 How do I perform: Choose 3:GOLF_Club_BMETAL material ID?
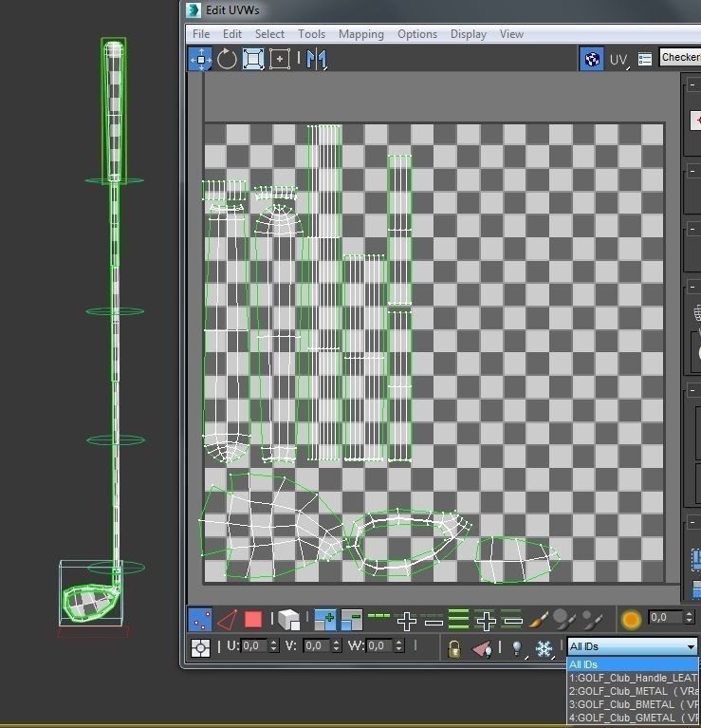[633, 705]
